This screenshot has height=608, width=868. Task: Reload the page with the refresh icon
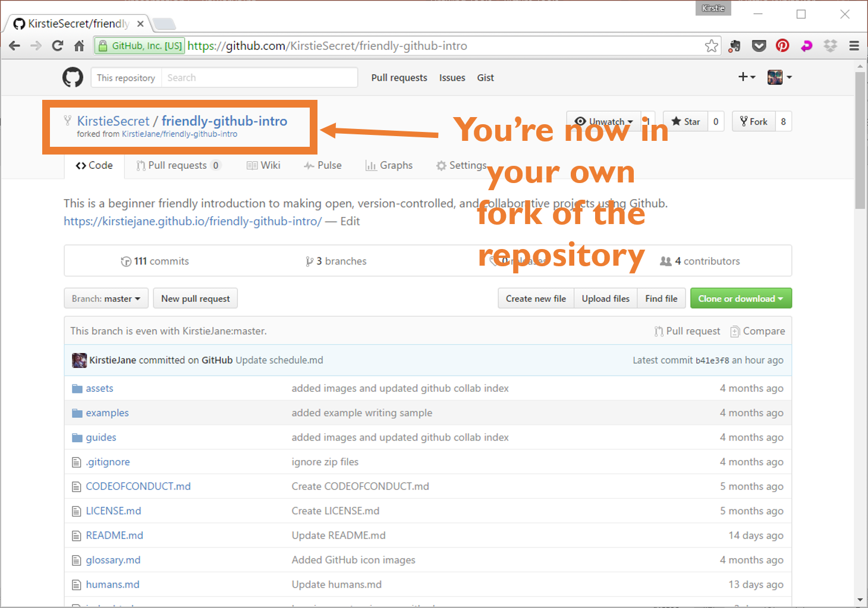[58, 46]
